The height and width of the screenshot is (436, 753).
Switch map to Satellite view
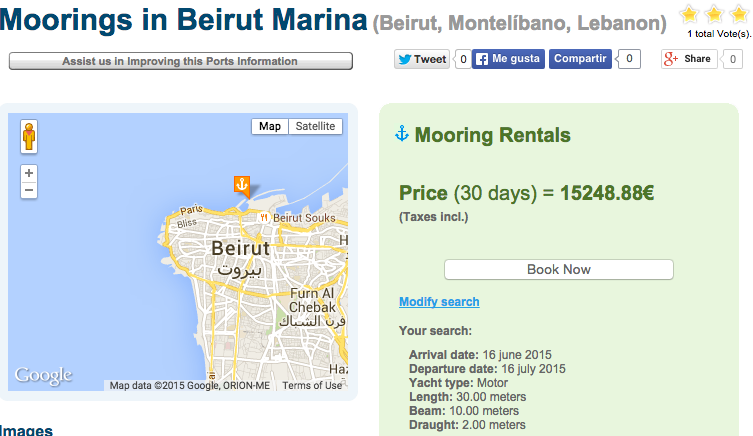click(x=318, y=126)
